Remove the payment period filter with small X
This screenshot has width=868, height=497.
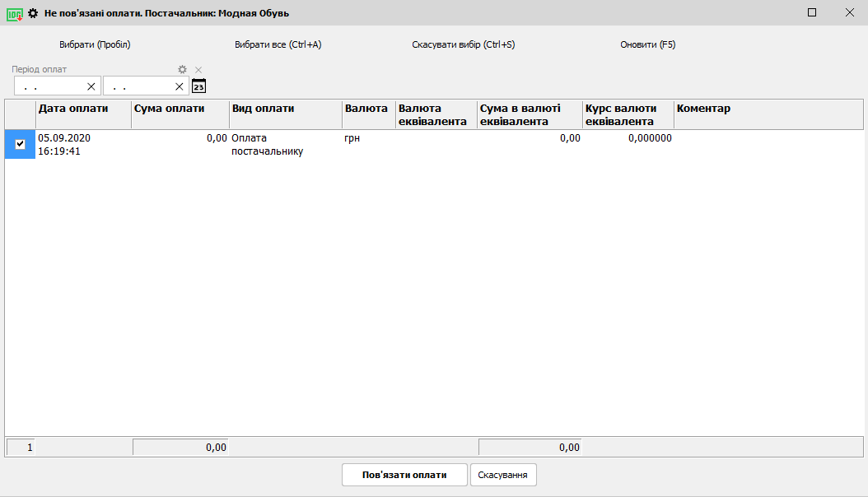tap(198, 70)
